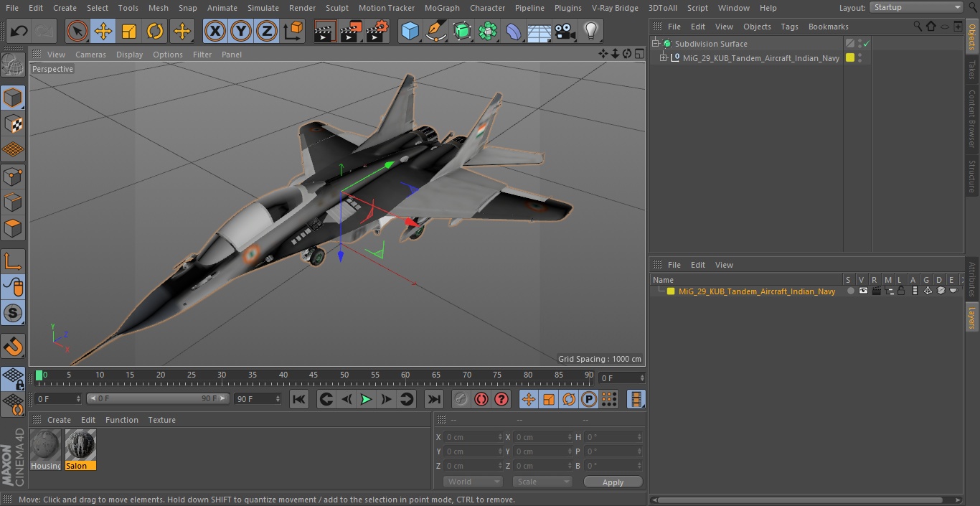Open the Sculpt menu
This screenshot has width=980, height=506.
[336, 8]
